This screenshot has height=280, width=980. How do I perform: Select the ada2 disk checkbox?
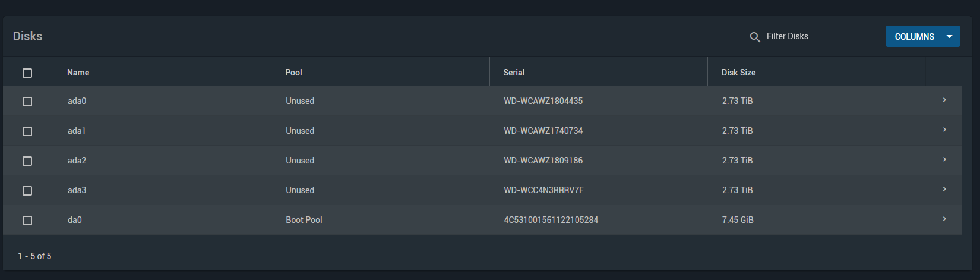(27, 161)
